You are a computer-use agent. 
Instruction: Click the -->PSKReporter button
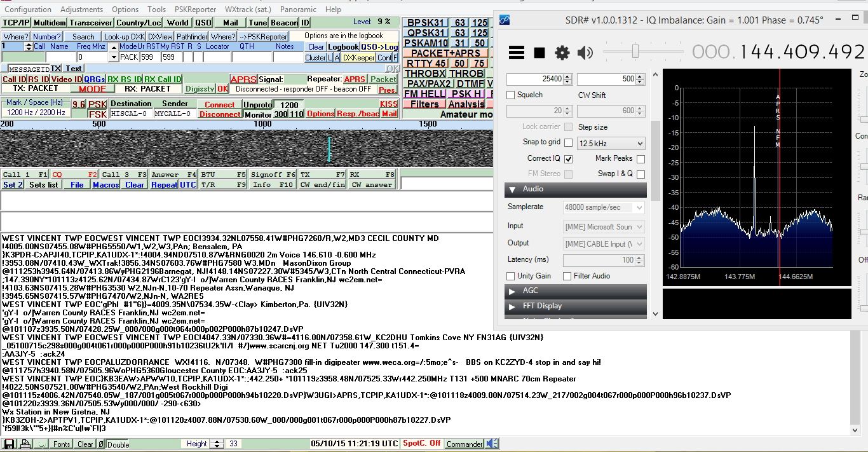point(263,37)
